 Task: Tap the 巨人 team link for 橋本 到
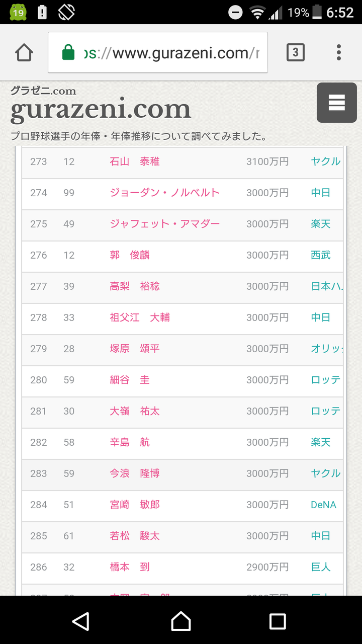point(321,567)
